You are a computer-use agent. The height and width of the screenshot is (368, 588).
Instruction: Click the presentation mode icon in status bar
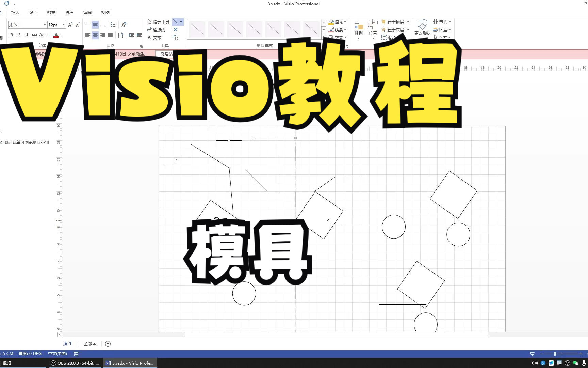pos(532,354)
